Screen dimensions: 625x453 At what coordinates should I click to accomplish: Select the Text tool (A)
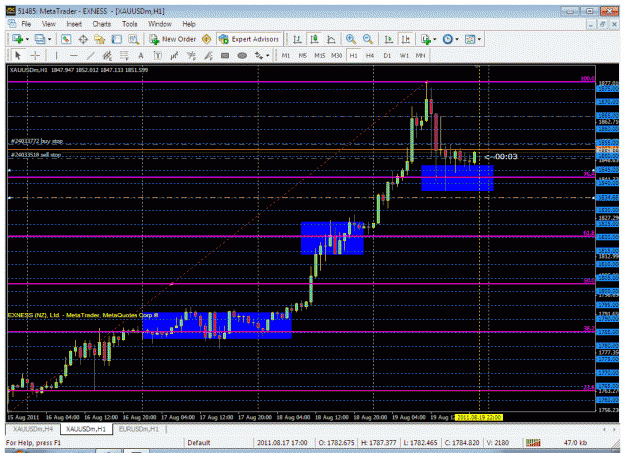click(x=141, y=55)
